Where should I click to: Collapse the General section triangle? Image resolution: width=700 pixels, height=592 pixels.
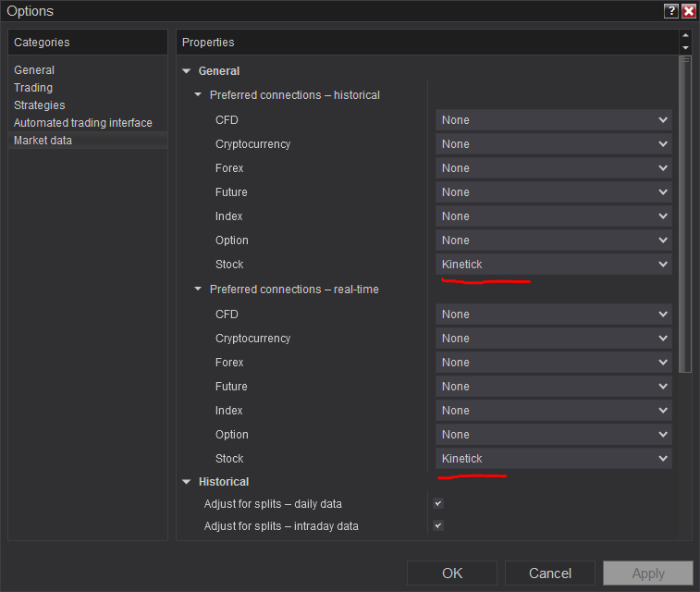[x=187, y=71]
